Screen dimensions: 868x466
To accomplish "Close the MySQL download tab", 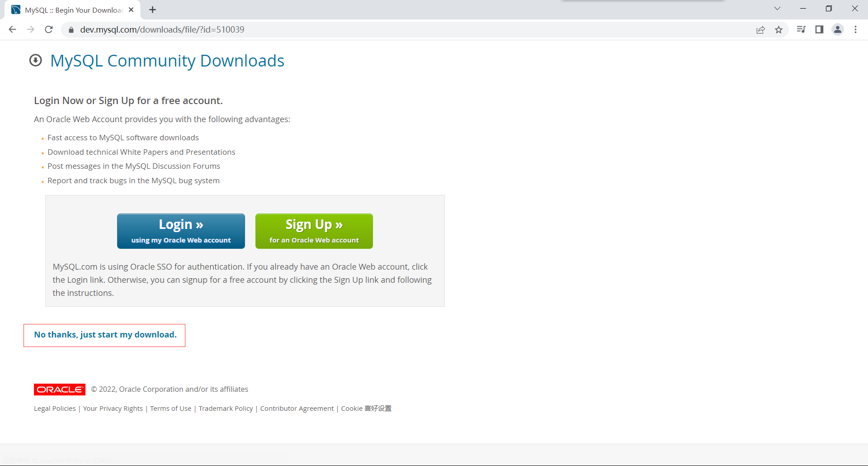I will 131,10.
